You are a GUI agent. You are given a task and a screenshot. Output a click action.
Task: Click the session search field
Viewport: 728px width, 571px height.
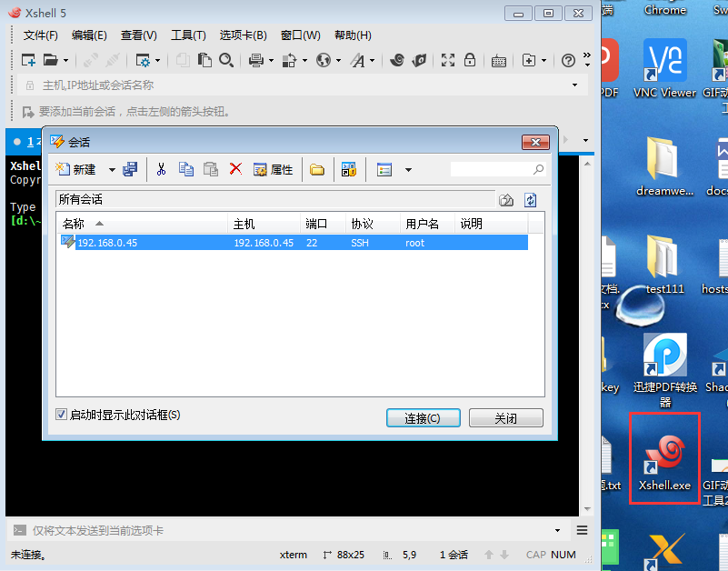click(x=498, y=170)
